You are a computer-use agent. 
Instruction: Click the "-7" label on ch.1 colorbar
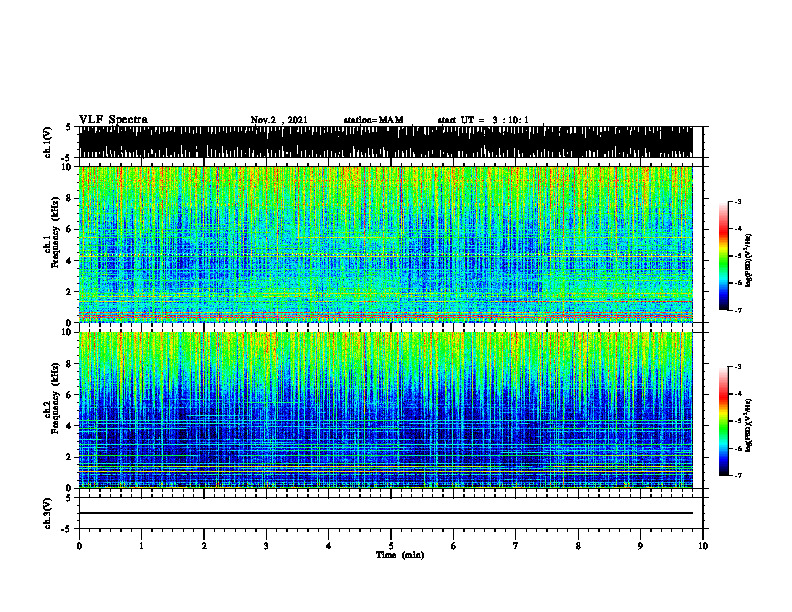point(737,310)
